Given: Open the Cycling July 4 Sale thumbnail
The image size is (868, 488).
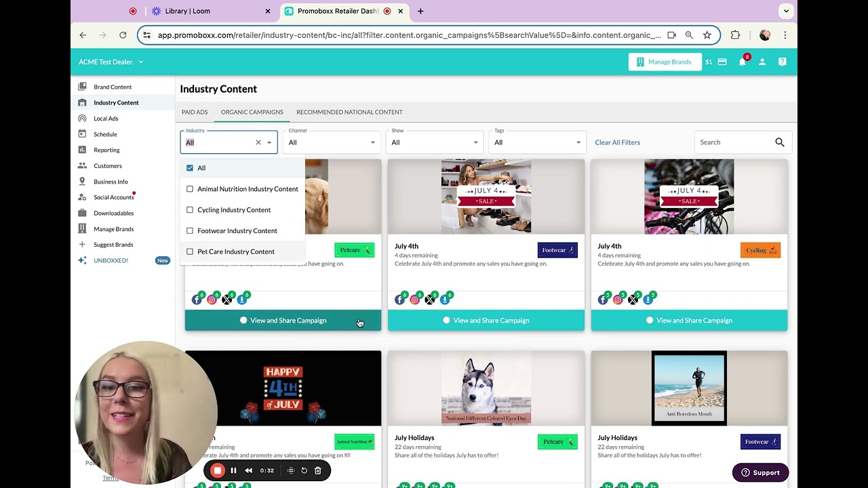Looking at the screenshot, I should pyautogui.click(x=689, y=197).
